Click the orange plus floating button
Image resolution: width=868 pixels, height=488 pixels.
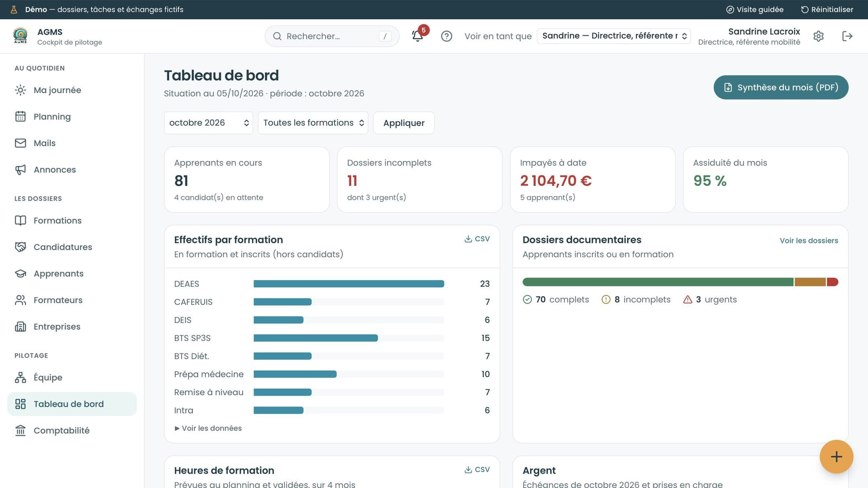[x=836, y=457]
